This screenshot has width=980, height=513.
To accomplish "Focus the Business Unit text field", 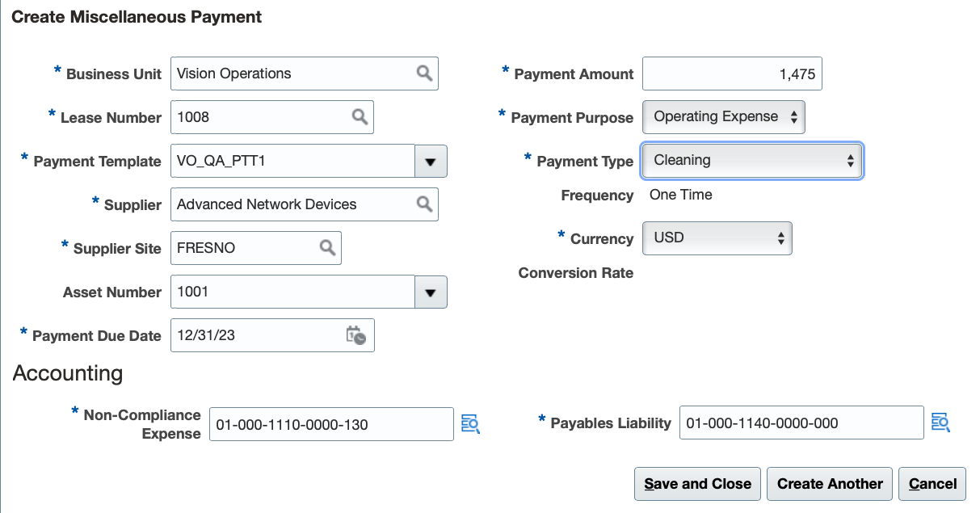I will coord(292,74).
